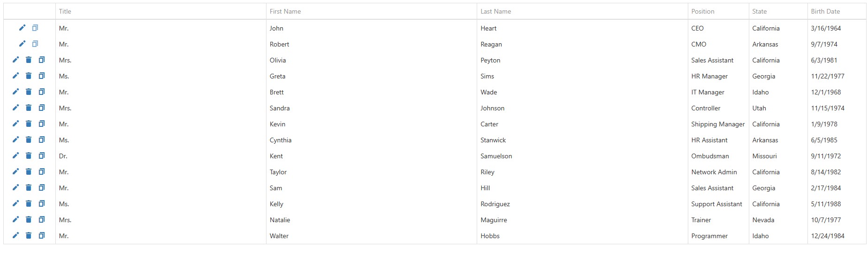Viewport: 868px width, 264px height.
Task: Remove the Kent Samuelson row via trash icon
Action: click(x=29, y=155)
